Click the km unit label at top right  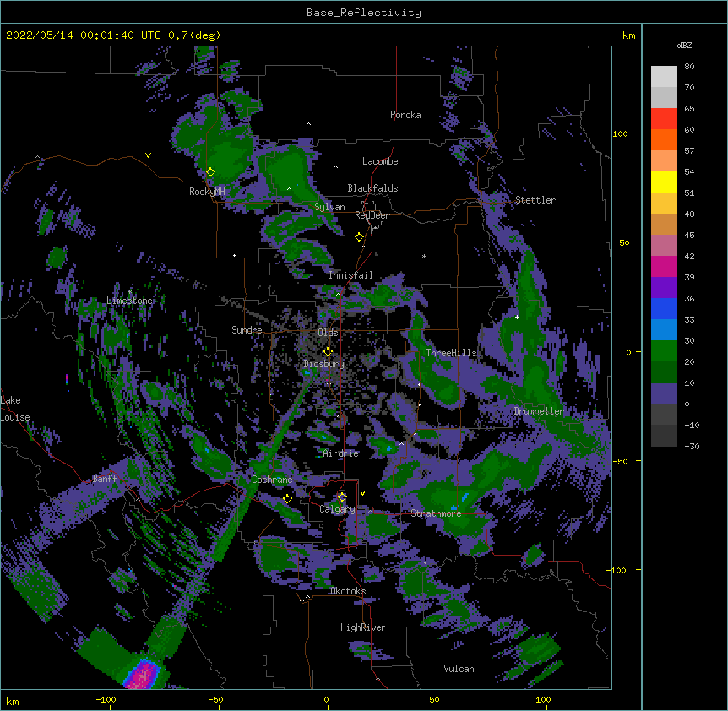[628, 35]
